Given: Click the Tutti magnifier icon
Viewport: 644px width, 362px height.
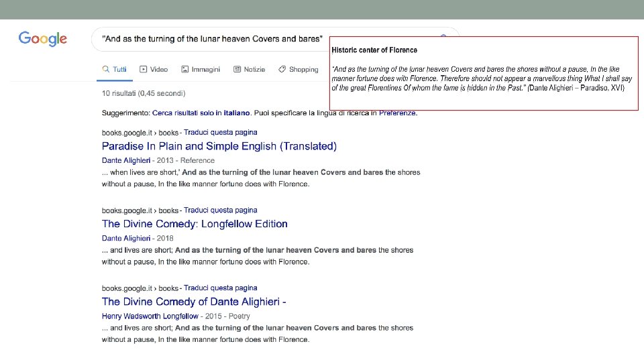Looking at the screenshot, I should point(106,69).
